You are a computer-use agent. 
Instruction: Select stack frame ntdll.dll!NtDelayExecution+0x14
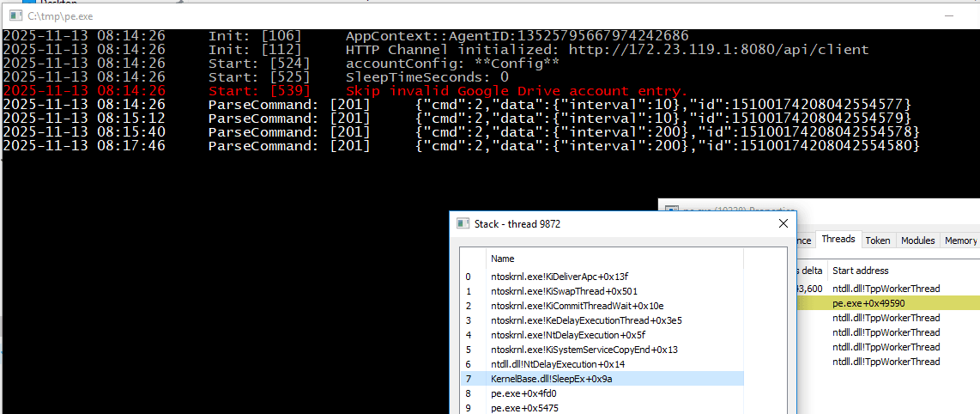558,364
